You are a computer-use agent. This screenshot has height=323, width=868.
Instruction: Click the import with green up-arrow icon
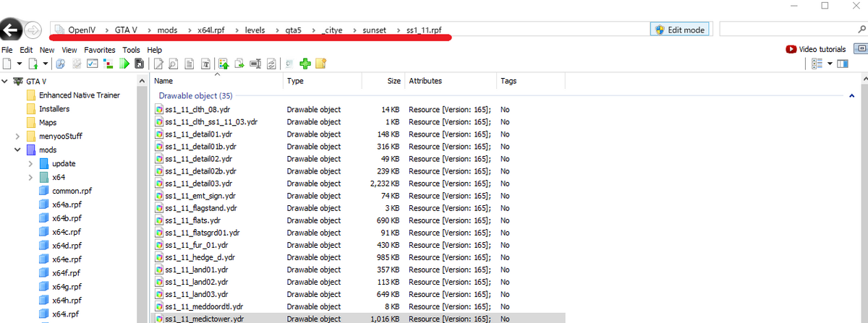pos(224,64)
